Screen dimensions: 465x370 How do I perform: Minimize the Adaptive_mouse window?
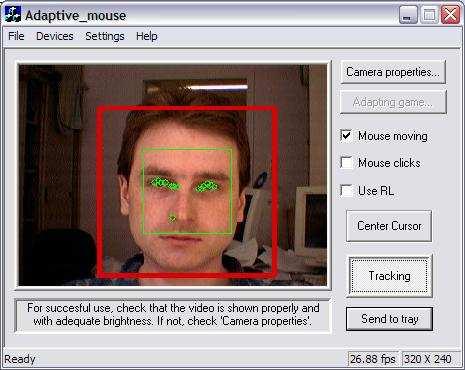[408, 15]
